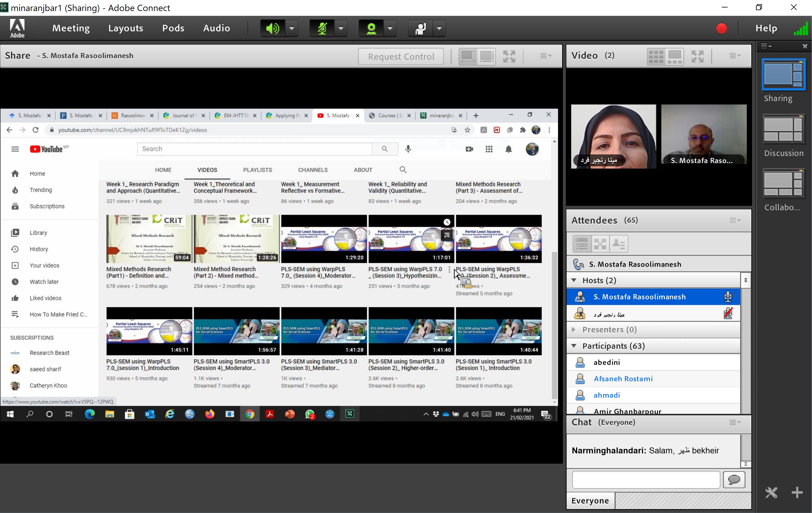Select participant abedini

click(653, 362)
